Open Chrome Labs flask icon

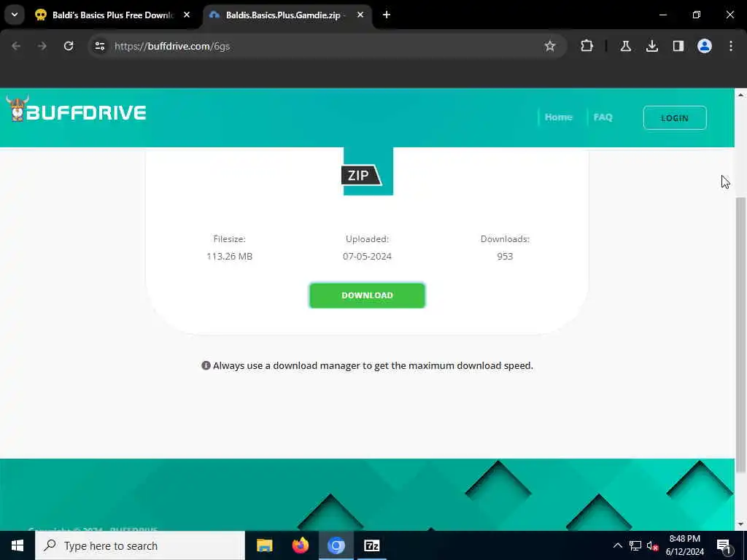click(x=625, y=46)
